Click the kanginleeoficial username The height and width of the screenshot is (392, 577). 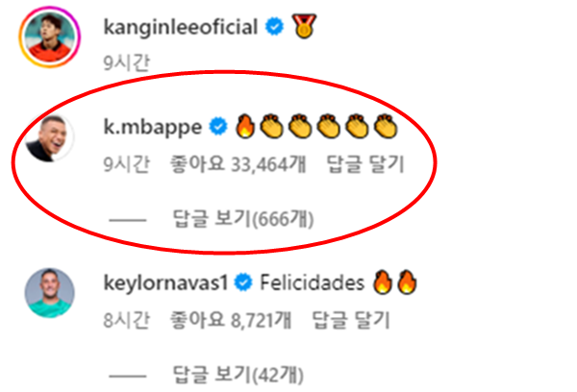tap(181, 27)
